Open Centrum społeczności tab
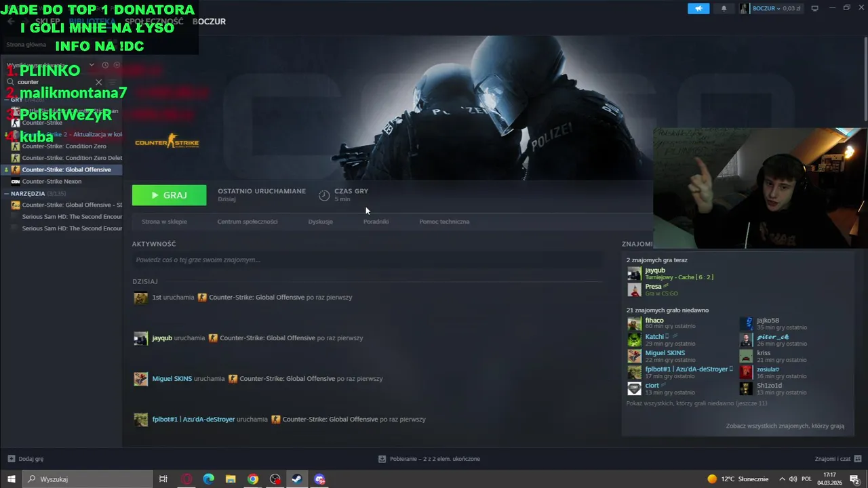Image resolution: width=868 pixels, height=488 pixels. point(248,222)
